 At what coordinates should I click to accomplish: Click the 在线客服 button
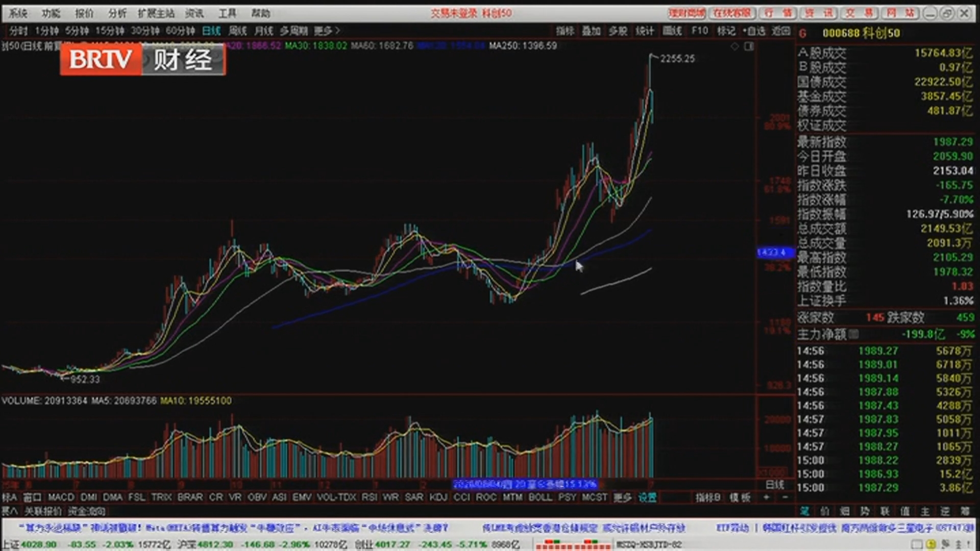732,13
